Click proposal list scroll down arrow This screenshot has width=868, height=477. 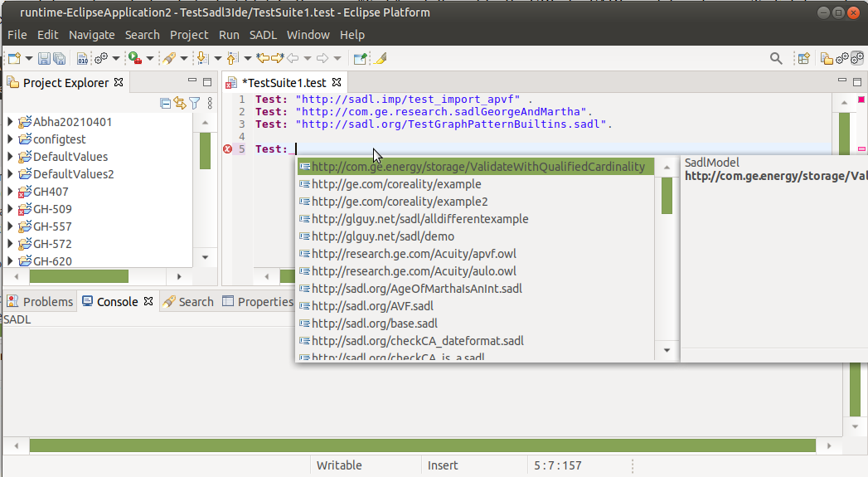pyautogui.click(x=667, y=350)
